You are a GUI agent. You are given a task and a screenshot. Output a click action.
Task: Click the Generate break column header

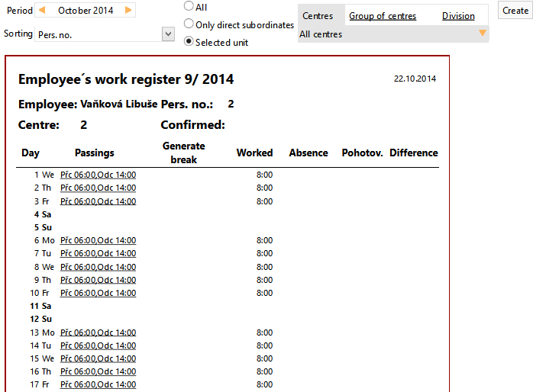coord(183,153)
